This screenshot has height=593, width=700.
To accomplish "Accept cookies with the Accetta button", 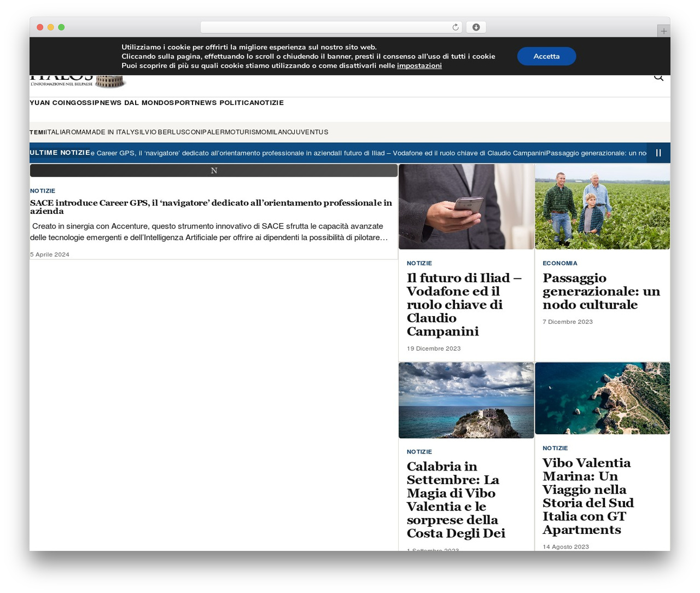I will tap(546, 56).
